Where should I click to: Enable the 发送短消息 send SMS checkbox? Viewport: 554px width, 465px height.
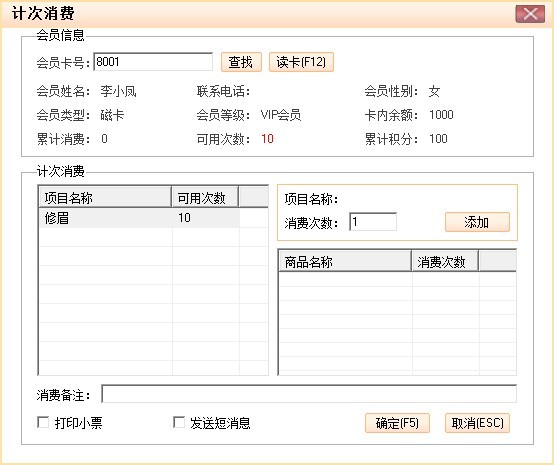point(179,422)
